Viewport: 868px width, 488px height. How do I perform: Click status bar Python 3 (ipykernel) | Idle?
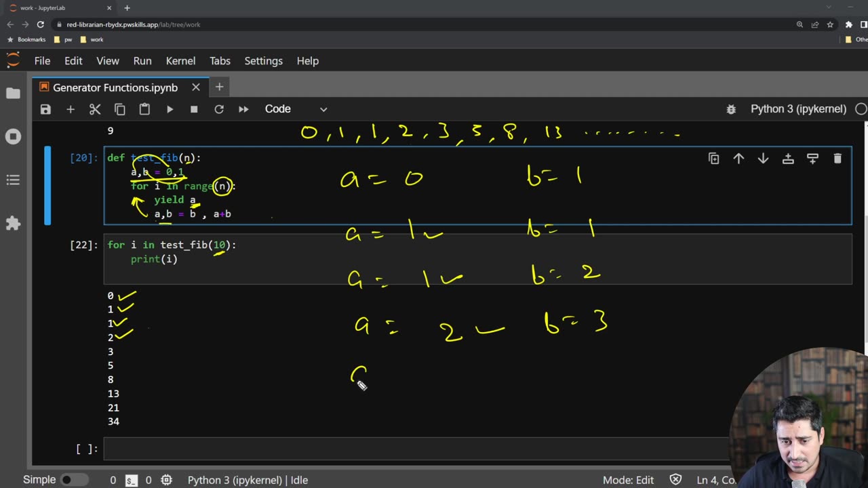(248, 480)
